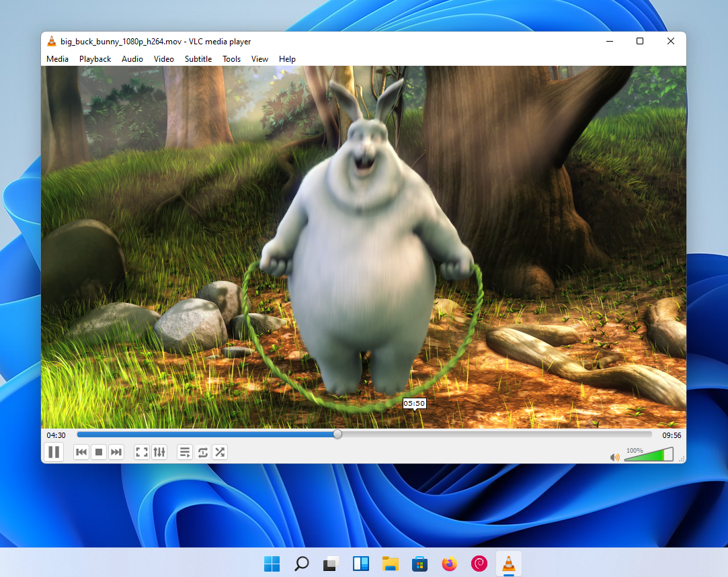Viewport: 728px width, 577px height.
Task: Stop the current video
Action: [x=98, y=452]
